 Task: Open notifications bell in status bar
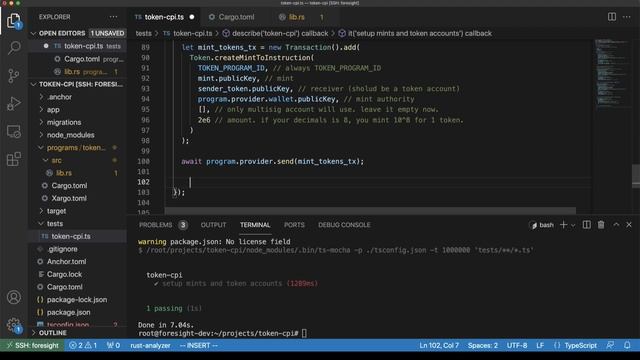click(x=627, y=345)
